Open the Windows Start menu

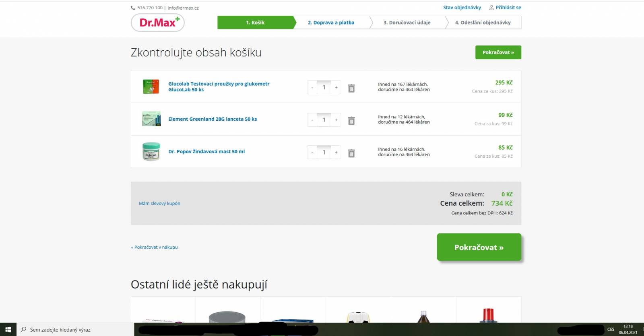[x=8, y=330]
